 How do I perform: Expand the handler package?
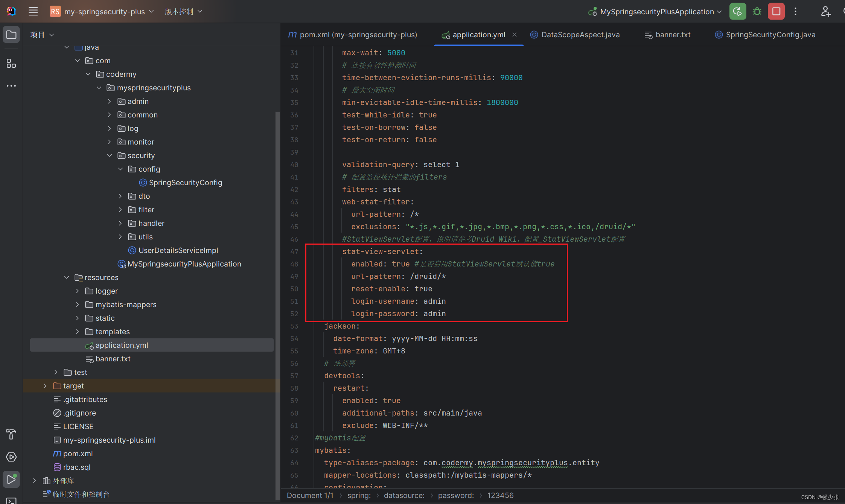120,223
